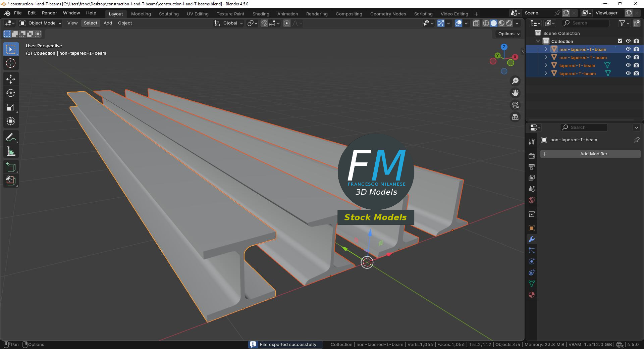Switch orthographic/perspective with grid icon
The height and width of the screenshot is (349, 644).
pos(515,117)
